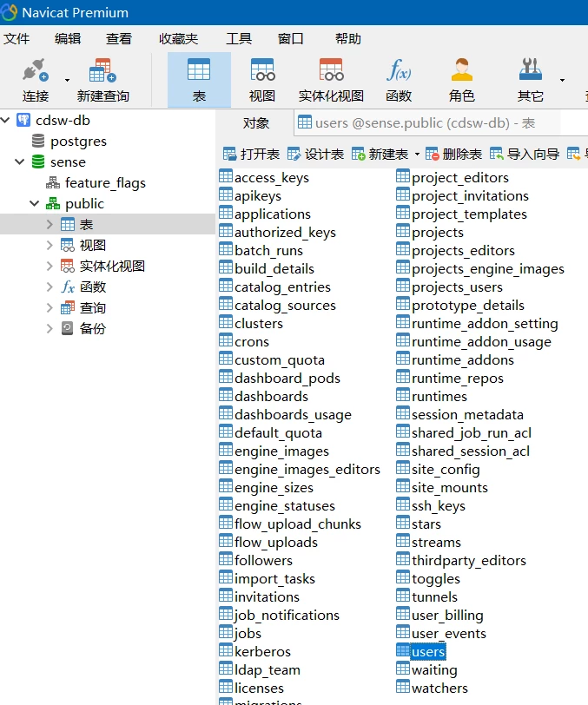Open the connection dropdown arrow beside 连接
Screen dimensions: 588x705
pyautogui.click(x=67, y=80)
